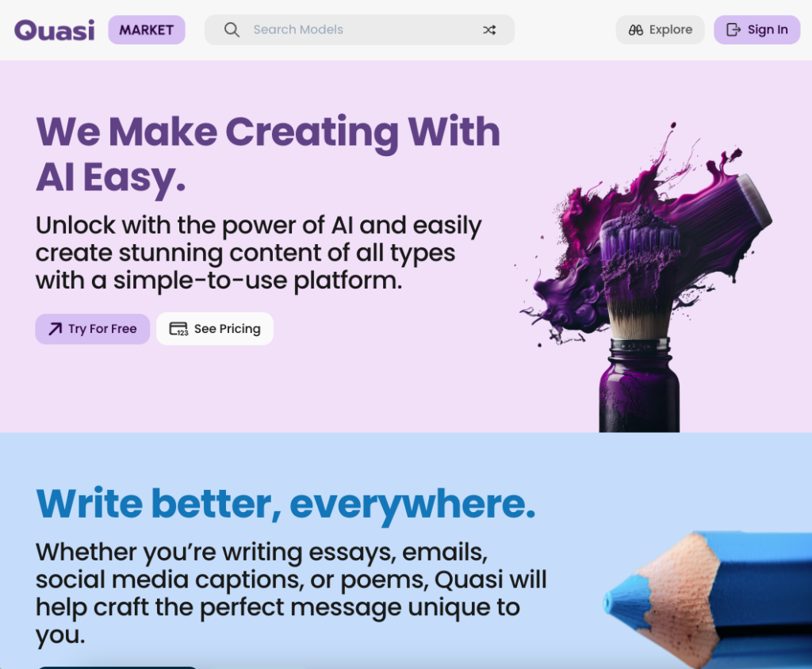Click the Quasi logo
The width and height of the screenshot is (812, 669).
(55, 30)
